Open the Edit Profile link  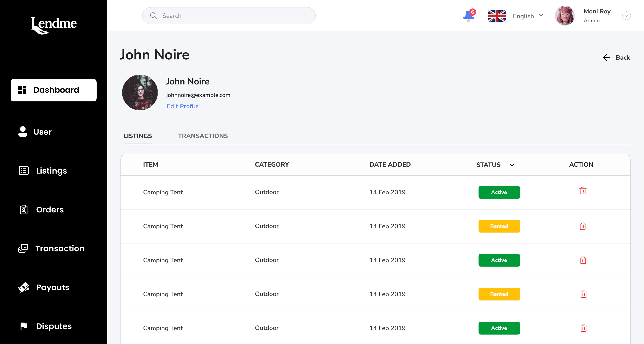tap(182, 106)
